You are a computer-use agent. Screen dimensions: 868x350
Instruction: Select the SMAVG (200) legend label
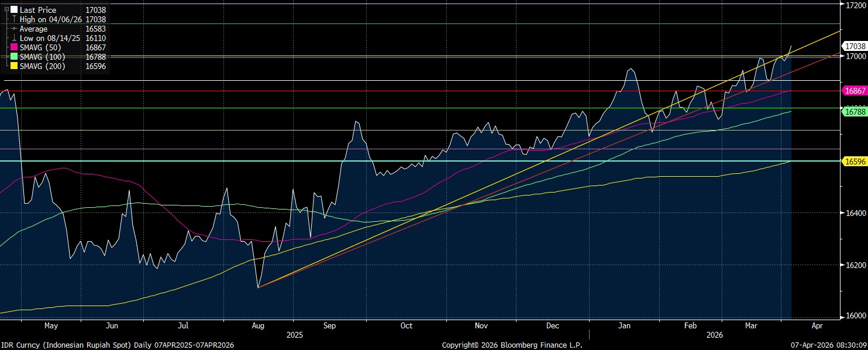click(x=43, y=66)
